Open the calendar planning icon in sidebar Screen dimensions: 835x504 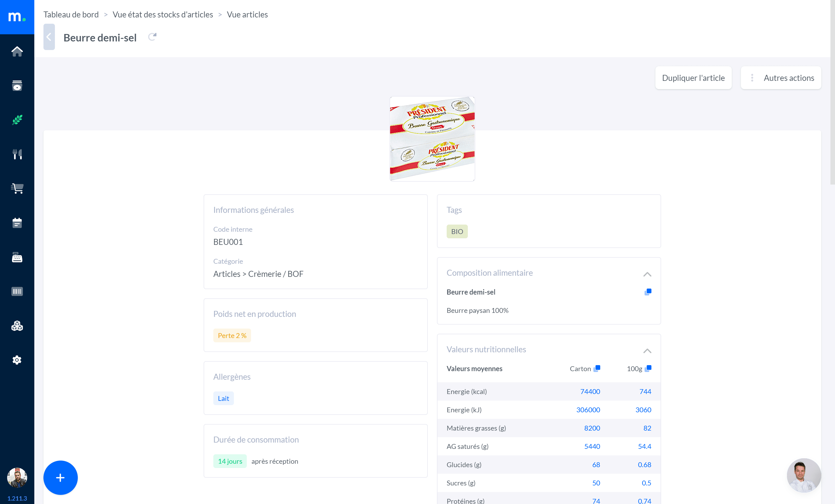pyautogui.click(x=17, y=223)
